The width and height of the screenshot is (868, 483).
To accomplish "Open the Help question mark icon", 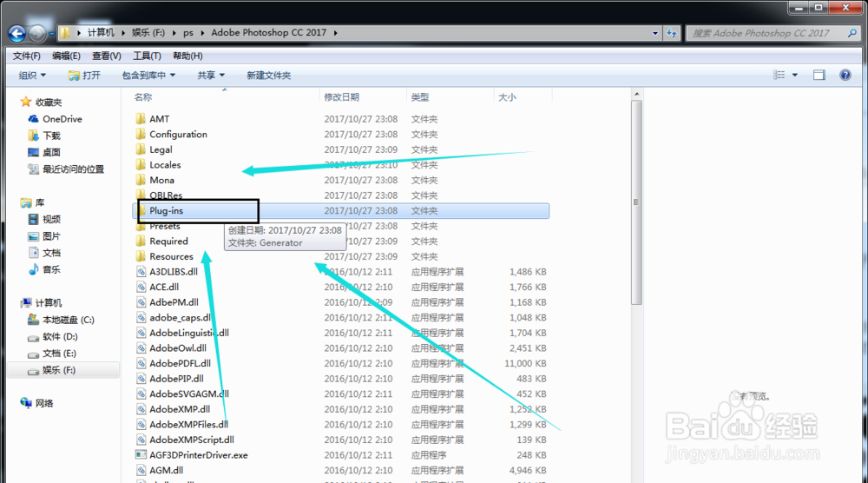I will tap(845, 75).
